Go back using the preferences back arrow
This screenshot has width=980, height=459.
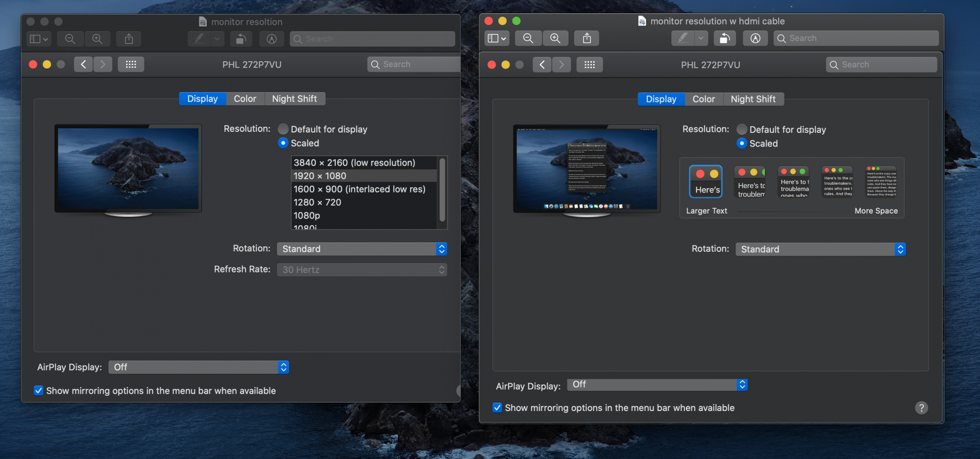tap(83, 64)
